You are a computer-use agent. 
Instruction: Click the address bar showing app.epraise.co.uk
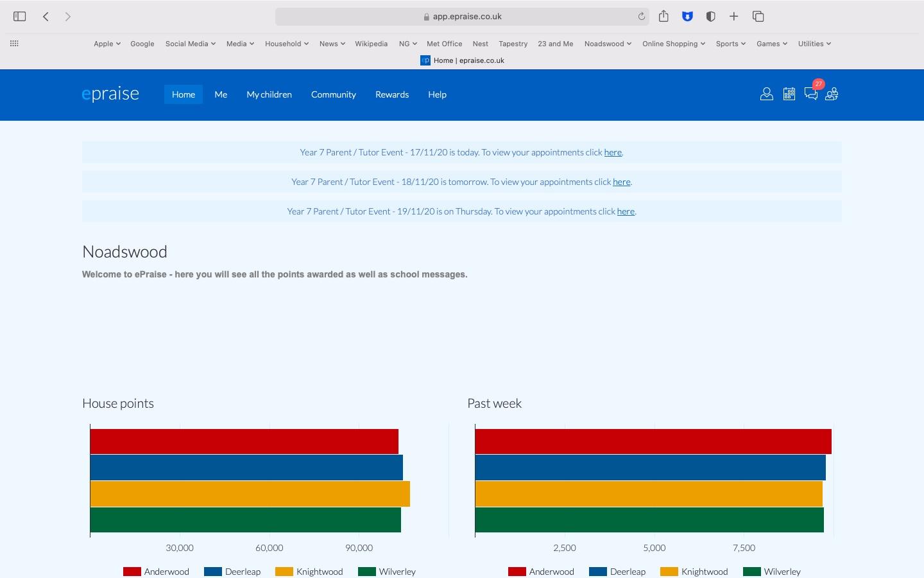point(462,17)
